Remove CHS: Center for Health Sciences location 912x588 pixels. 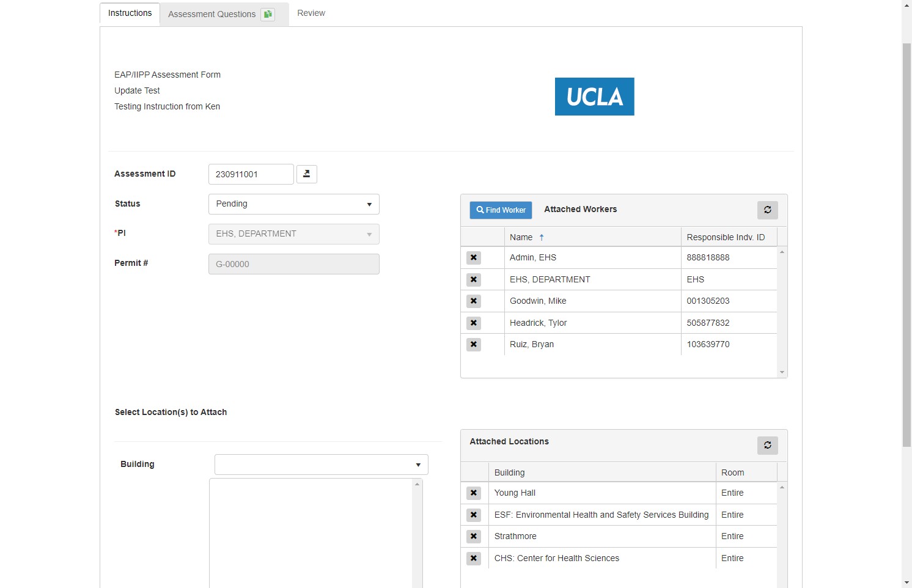pyautogui.click(x=474, y=559)
